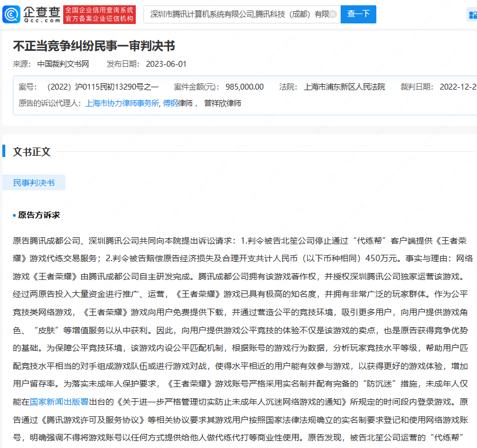477x448 pixels.
Task: Click the source 中国裁判文书网
Action: click(x=63, y=64)
